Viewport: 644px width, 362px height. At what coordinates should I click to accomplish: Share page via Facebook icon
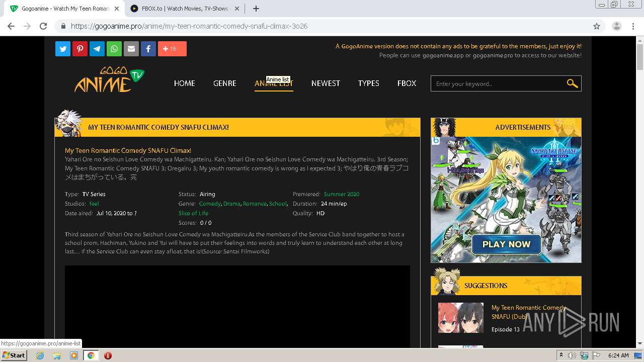pyautogui.click(x=148, y=49)
